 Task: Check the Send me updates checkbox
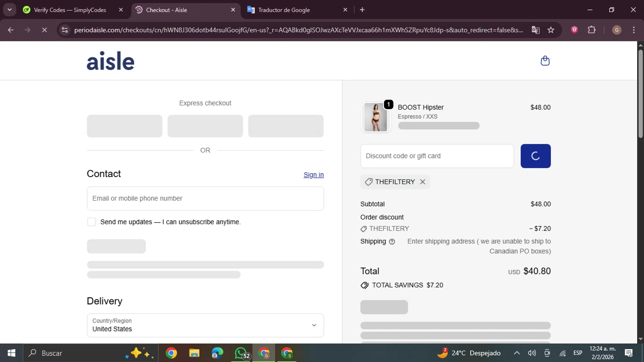coord(91,222)
